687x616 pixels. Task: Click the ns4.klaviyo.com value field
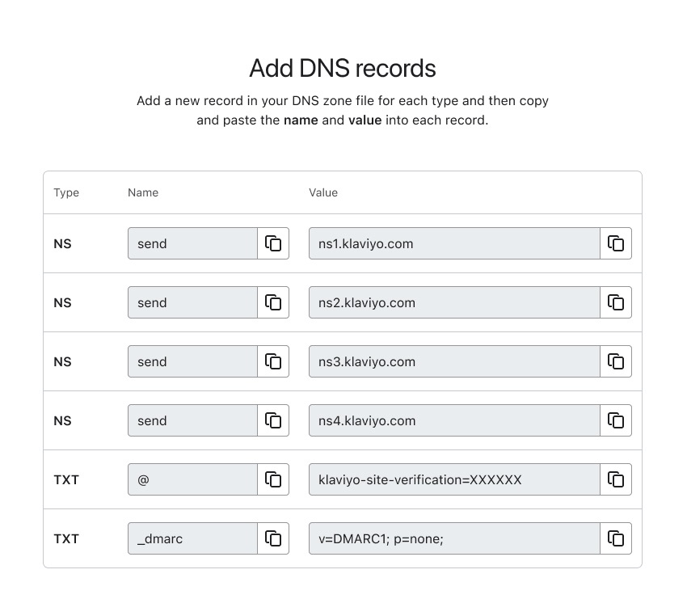click(453, 420)
